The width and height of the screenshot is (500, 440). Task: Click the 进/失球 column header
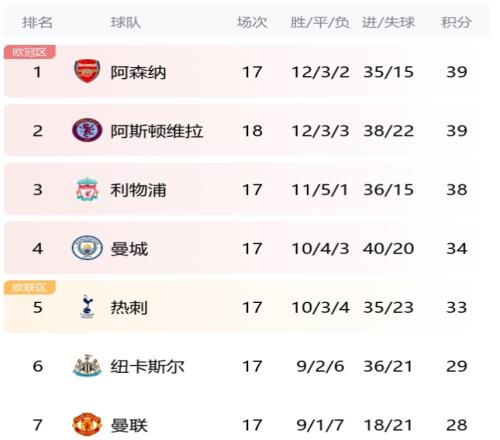[x=388, y=23]
